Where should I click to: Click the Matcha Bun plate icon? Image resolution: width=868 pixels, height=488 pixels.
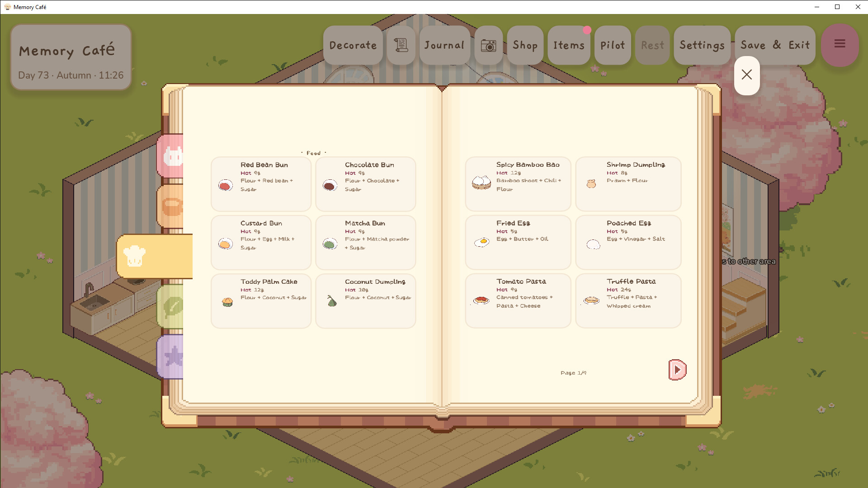tap(330, 244)
